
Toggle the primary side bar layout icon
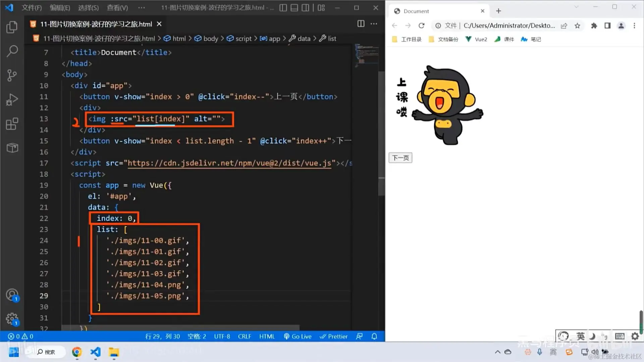pyautogui.click(x=283, y=8)
